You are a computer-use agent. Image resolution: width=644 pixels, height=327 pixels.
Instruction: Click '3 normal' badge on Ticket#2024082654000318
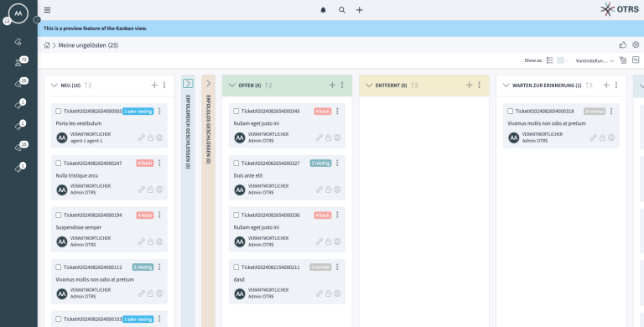(595, 112)
